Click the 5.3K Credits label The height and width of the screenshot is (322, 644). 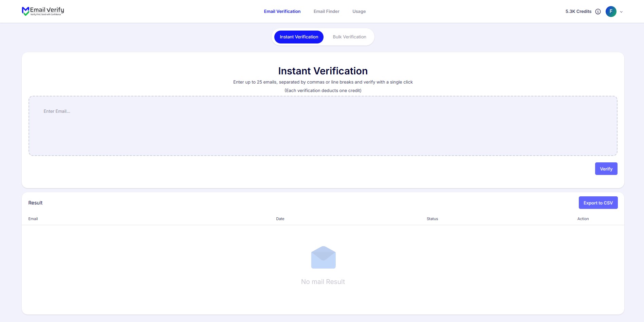click(x=578, y=12)
